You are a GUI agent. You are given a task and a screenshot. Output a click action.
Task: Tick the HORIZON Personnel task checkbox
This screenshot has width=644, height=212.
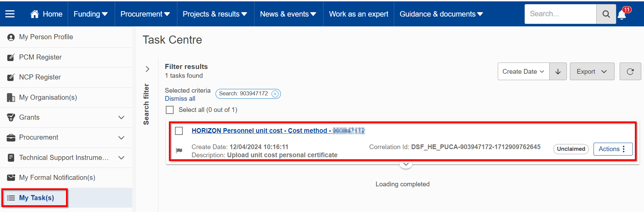coord(179,131)
